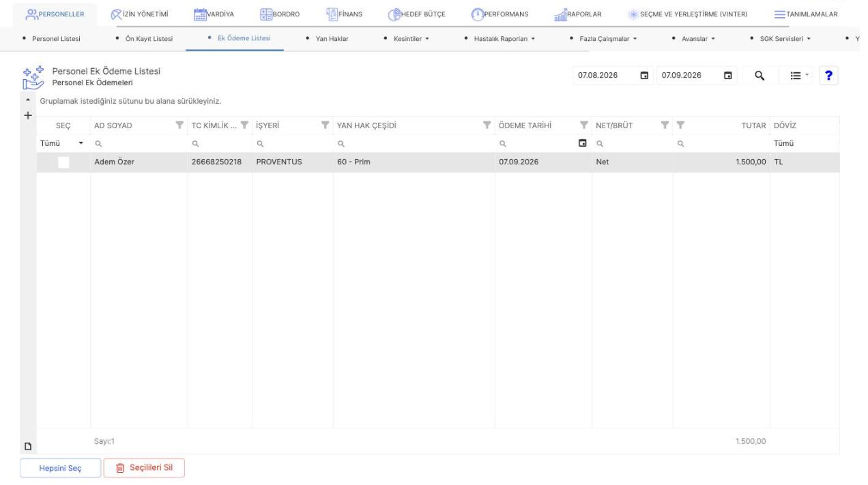Open calendar for start date 07.08.2026

coord(643,75)
